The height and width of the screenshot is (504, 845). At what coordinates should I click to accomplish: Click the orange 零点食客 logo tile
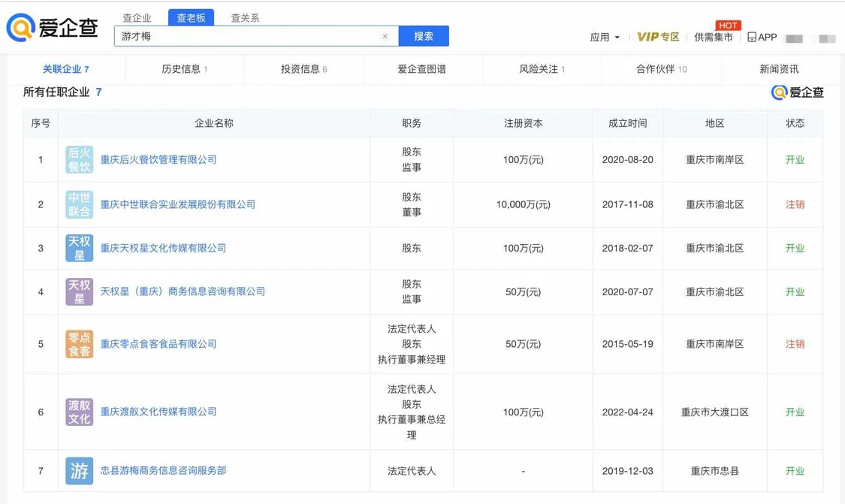79,344
